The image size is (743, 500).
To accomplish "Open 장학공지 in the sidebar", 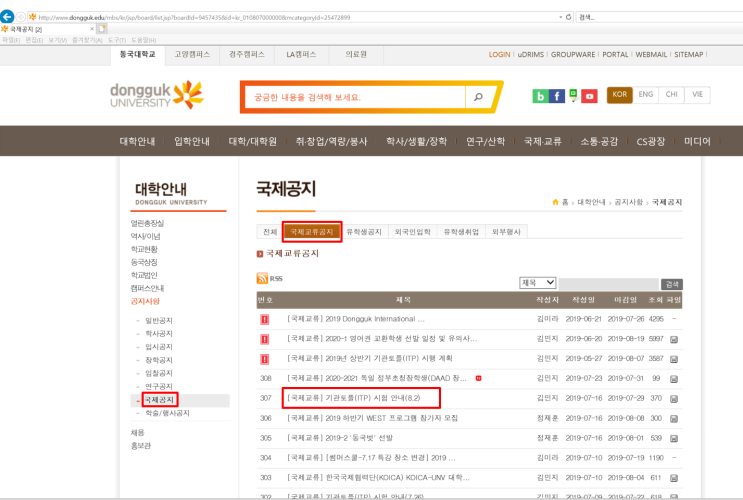I will click(159, 360).
